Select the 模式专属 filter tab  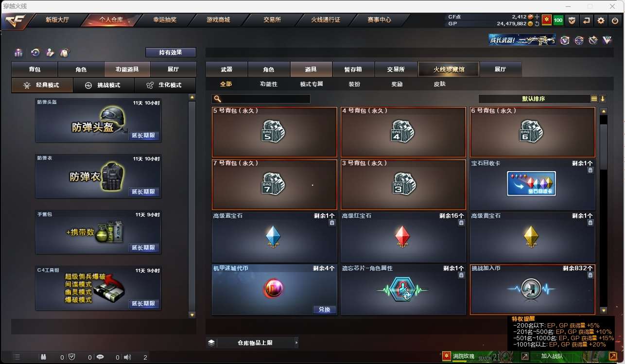(312, 84)
